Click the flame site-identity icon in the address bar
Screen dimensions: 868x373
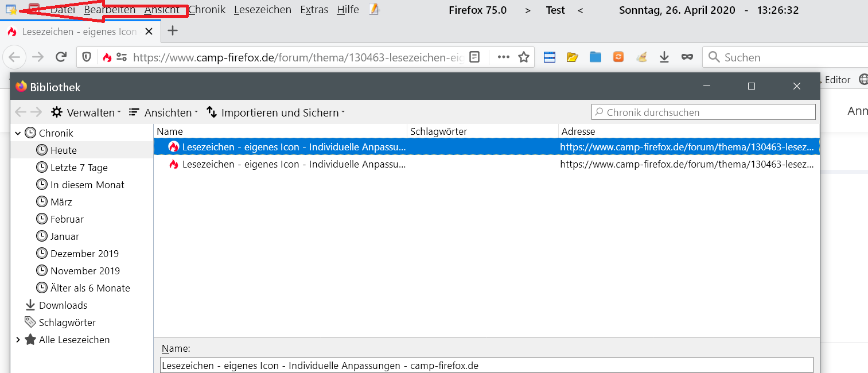pos(107,57)
